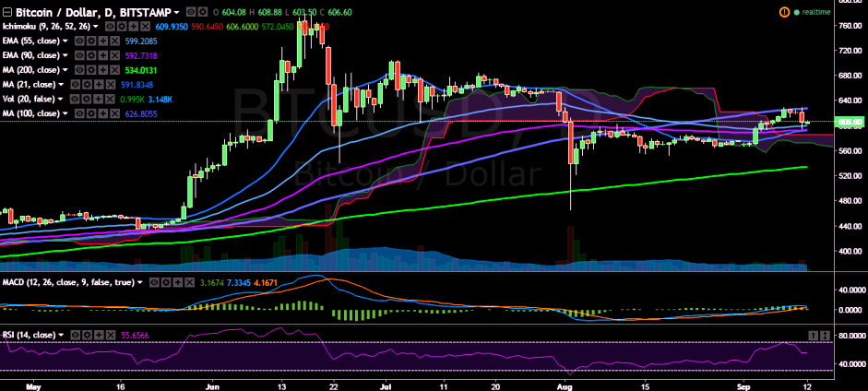Open the MA (100, close) settings gear
Screen dimensions: 868x391
pyautogui.click(x=91, y=113)
